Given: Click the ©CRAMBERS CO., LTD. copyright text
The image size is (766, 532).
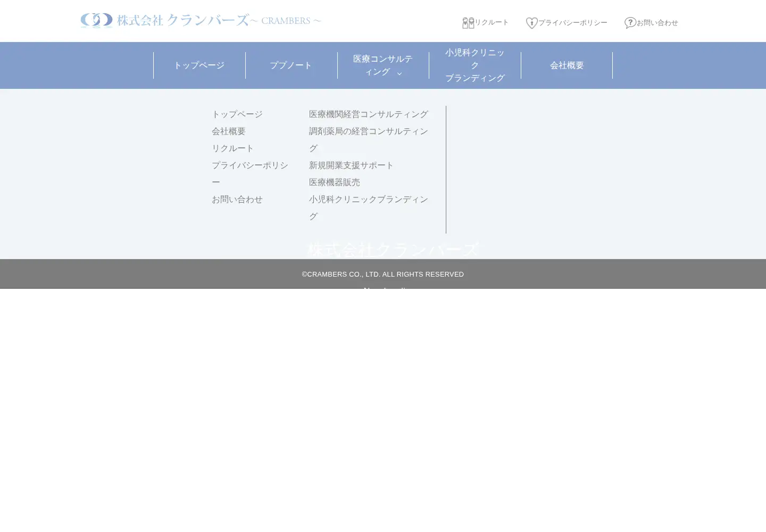Looking at the screenshot, I should [x=383, y=275].
